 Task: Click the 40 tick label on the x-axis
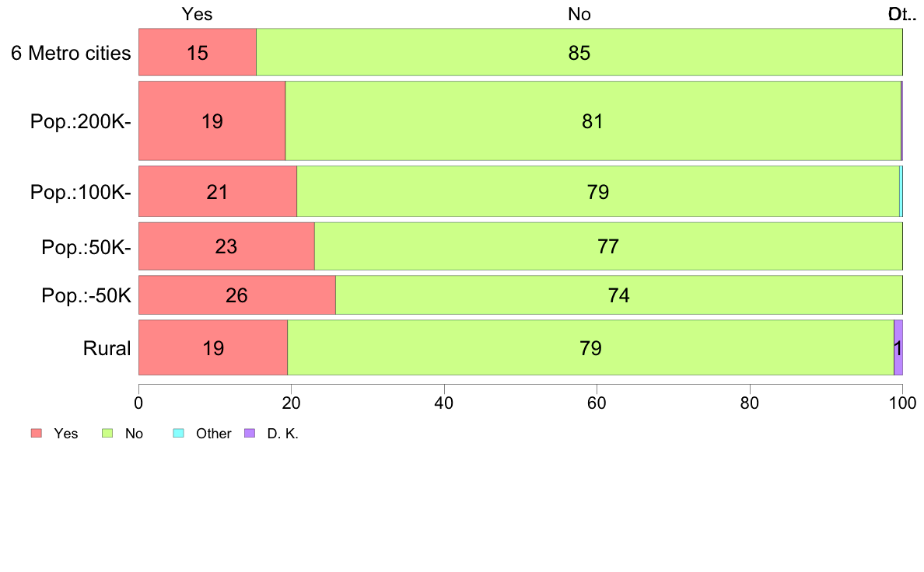tap(444, 403)
